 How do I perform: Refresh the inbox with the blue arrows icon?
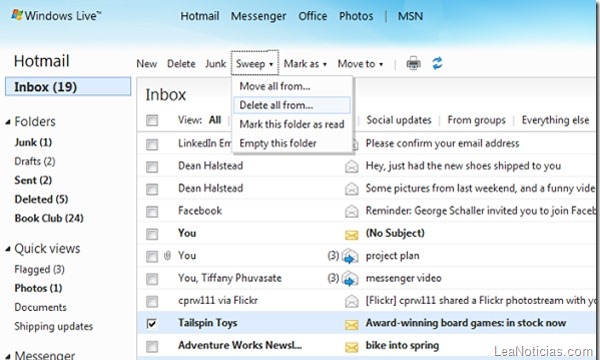click(437, 63)
